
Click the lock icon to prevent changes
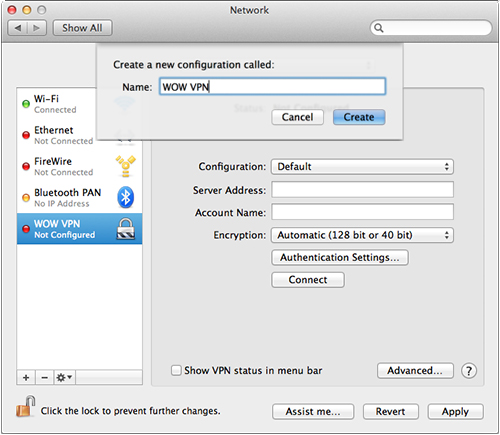[25, 406]
